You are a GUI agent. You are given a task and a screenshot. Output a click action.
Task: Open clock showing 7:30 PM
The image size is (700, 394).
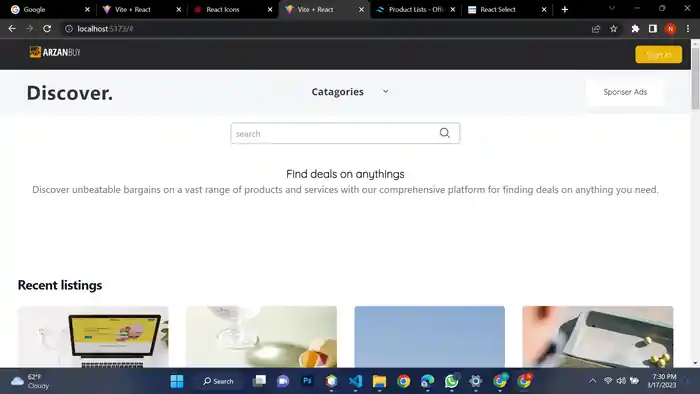[x=662, y=381]
